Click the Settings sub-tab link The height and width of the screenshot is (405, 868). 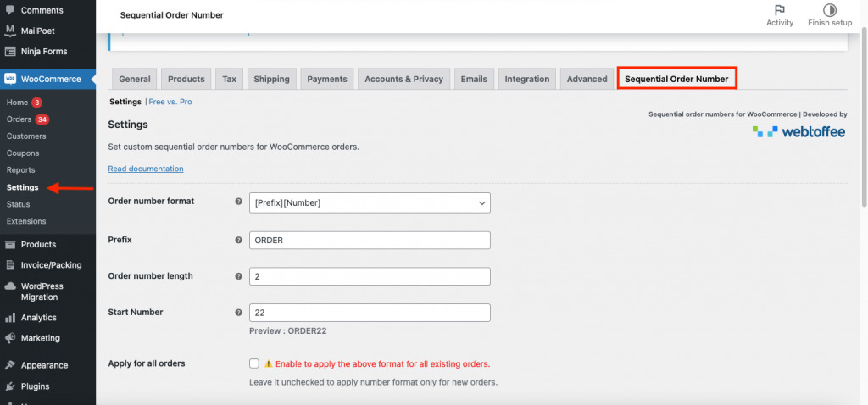click(x=125, y=102)
